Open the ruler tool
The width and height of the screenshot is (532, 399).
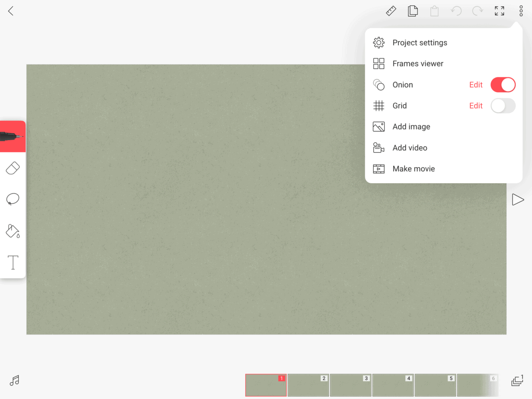391,11
